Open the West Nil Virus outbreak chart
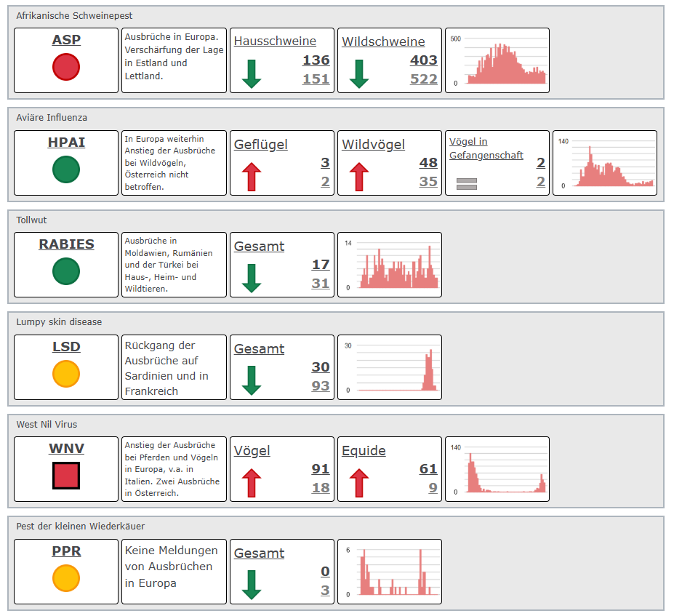The height and width of the screenshot is (616, 674). tap(497, 469)
